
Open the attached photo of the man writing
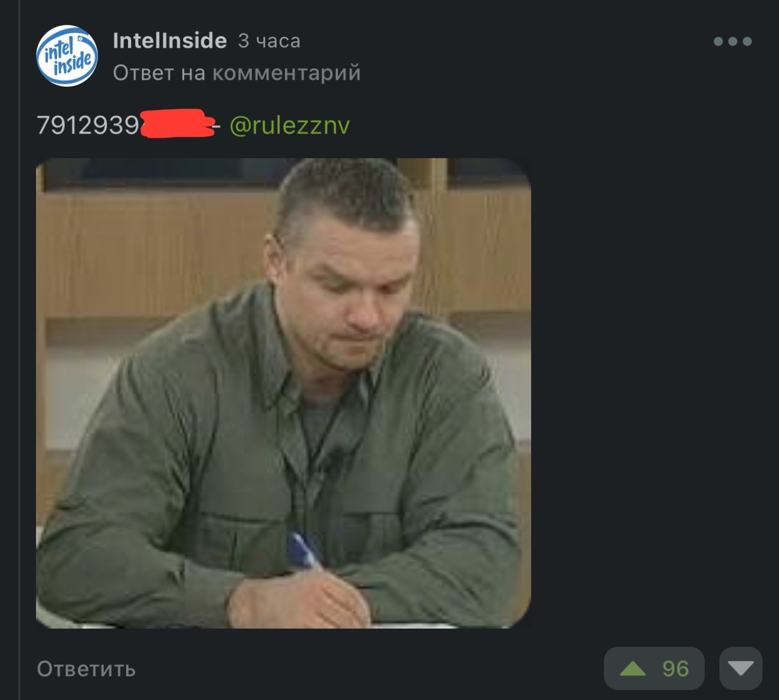click(x=283, y=393)
